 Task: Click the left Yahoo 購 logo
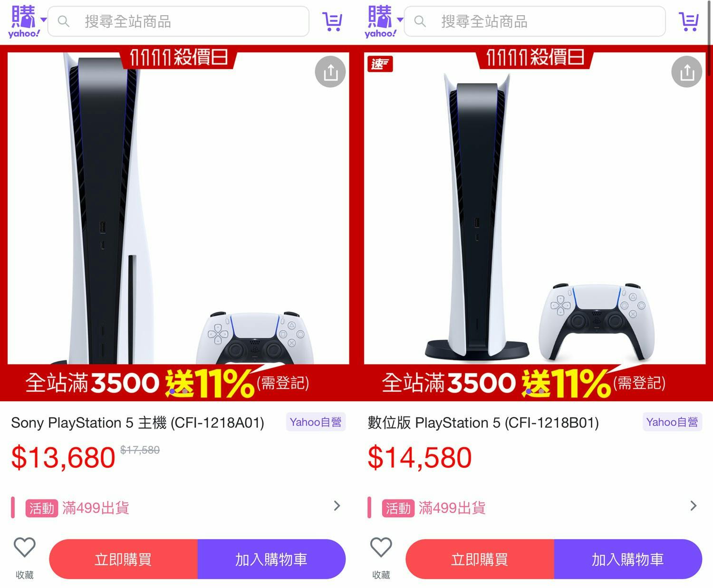point(24,21)
